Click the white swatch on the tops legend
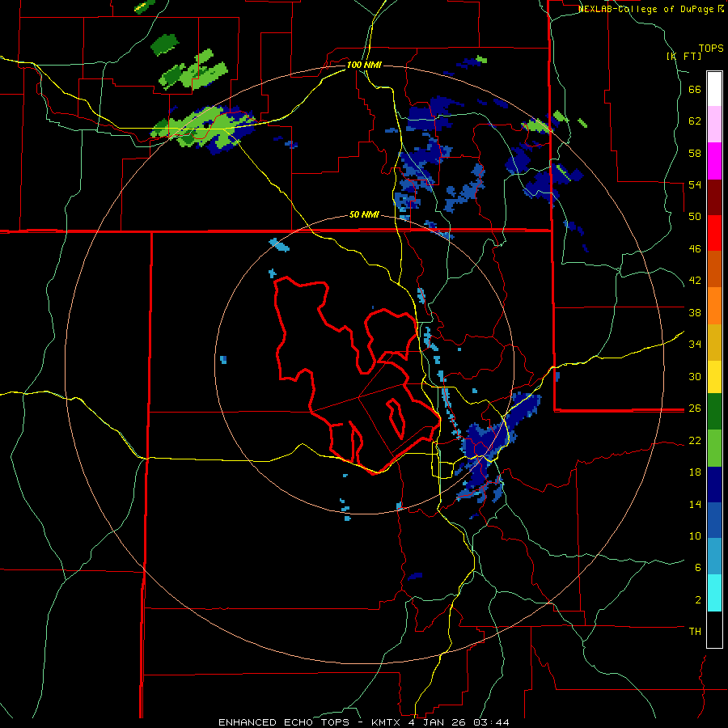This screenshot has width=728, height=728. pos(714,89)
